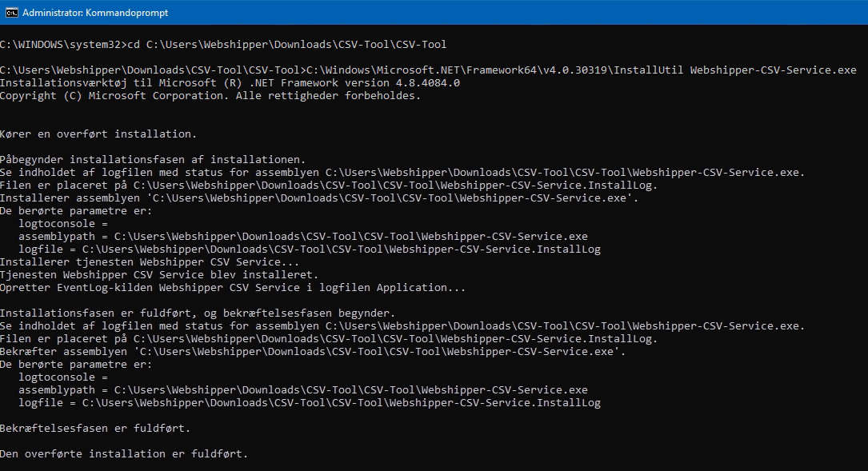The height and width of the screenshot is (471, 868).
Task: Click 'Installerer tjenesten Webshipper CSV Service...' line
Action: pos(150,261)
